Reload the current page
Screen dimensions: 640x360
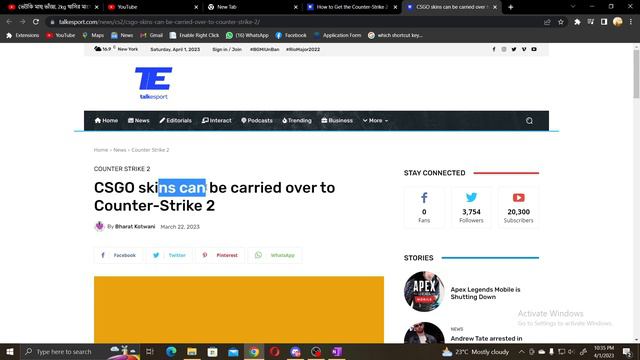[x=36, y=22]
